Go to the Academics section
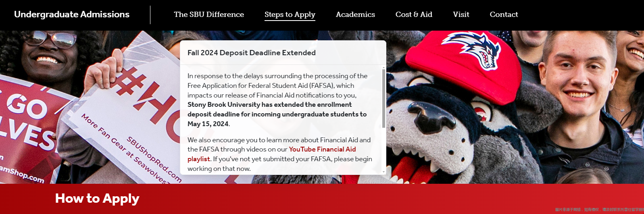 pyautogui.click(x=355, y=15)
